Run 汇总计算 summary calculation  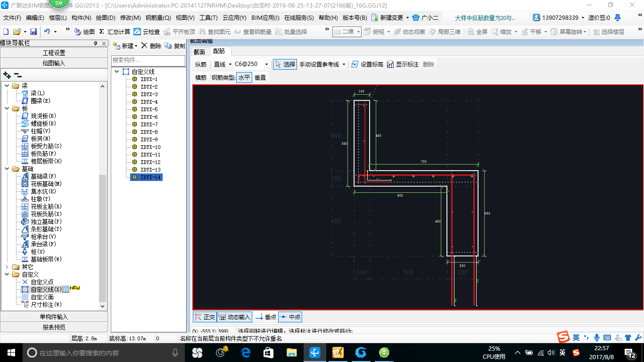[x=115, y=32]
